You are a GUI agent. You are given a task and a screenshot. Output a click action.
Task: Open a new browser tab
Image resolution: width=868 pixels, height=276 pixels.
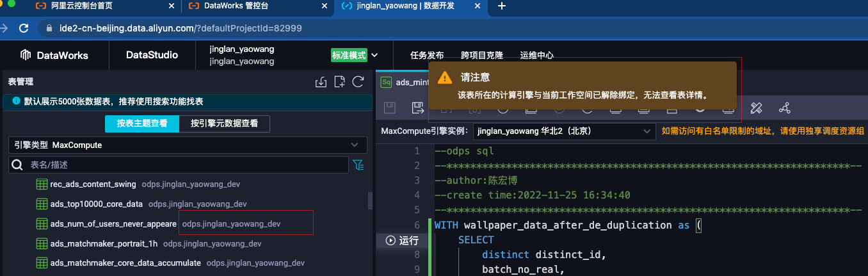click(502, 6)
